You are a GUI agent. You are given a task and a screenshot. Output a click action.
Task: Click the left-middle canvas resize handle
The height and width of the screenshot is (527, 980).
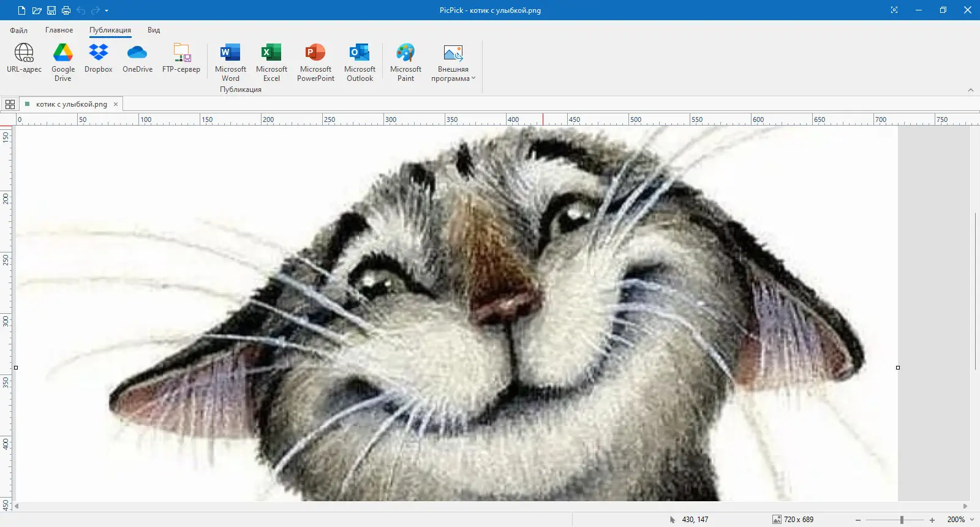tap(16, 368)
